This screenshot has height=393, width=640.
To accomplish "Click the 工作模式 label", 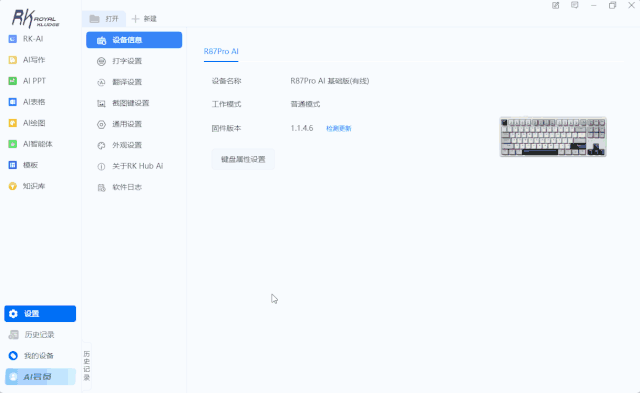I will point(227,104).
